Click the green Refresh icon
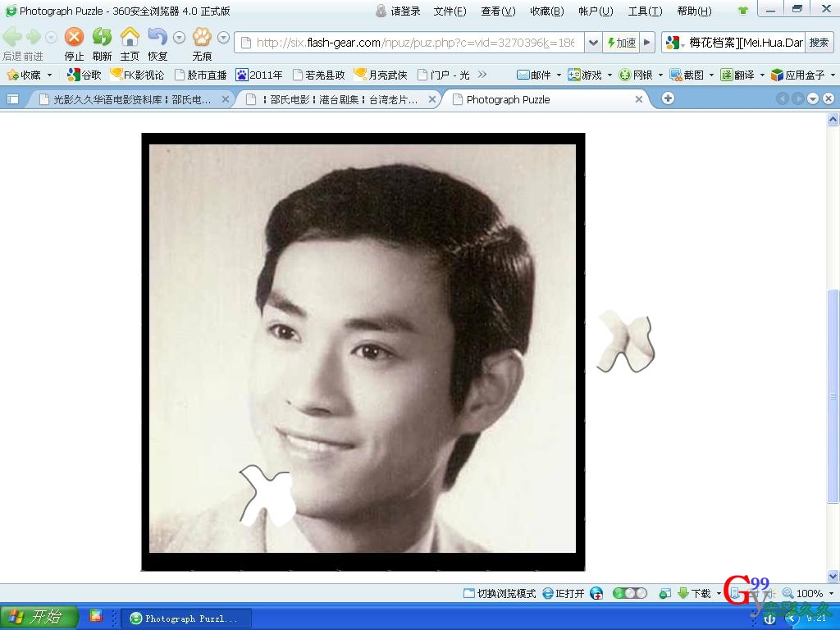The width and height of the screenshot is (840, 630). coord(102,37)
